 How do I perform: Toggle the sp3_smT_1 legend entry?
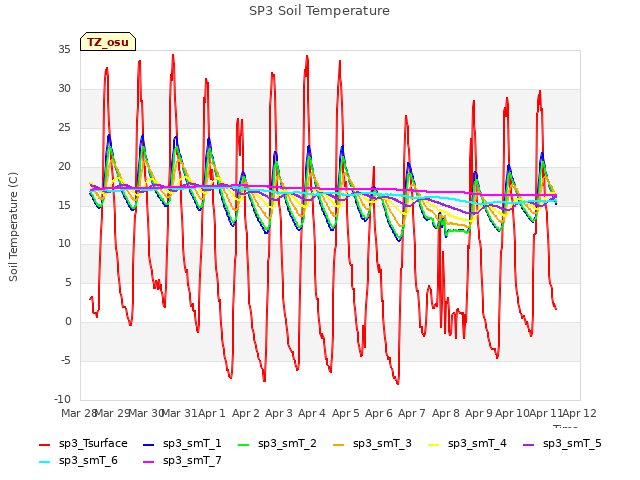click(x=182, y=444)
